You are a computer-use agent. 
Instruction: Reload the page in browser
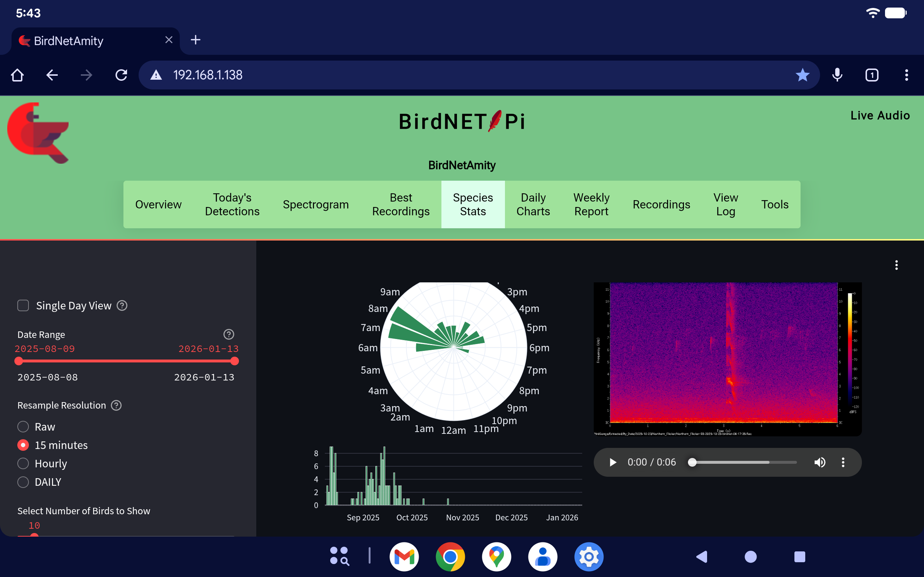tap(121, 75)
